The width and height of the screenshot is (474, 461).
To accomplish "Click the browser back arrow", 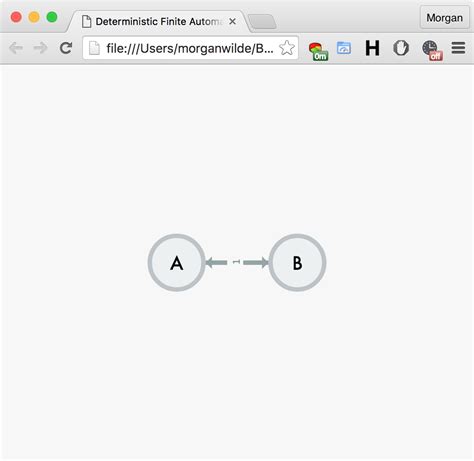I will [16, 48].
